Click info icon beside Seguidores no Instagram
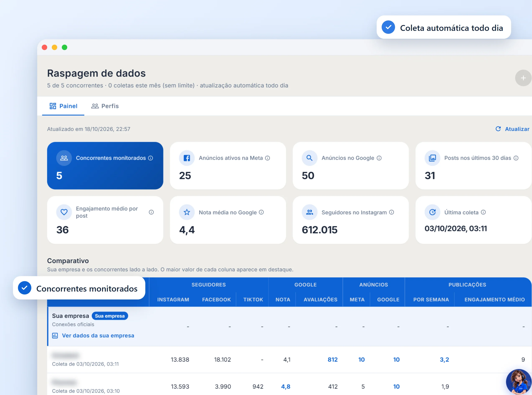The height and width of the screenshot is (395, 532). (x=391, y=212)
